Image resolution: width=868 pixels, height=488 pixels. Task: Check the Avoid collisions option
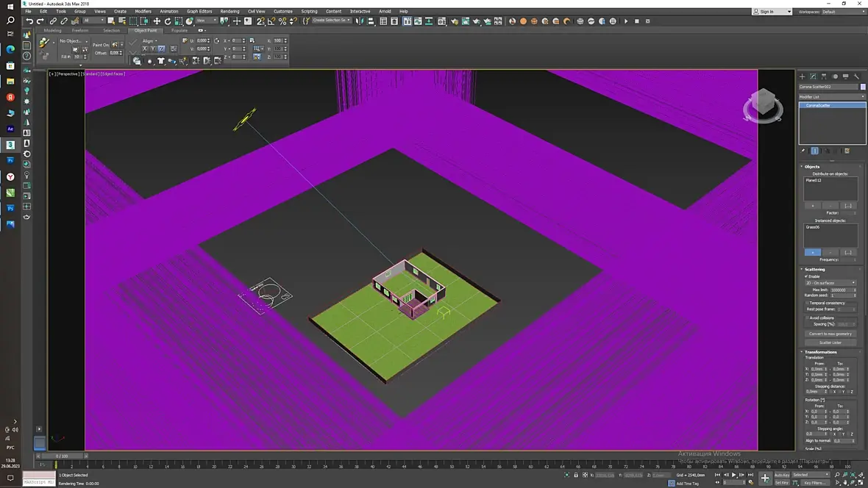tap(806, 318)
